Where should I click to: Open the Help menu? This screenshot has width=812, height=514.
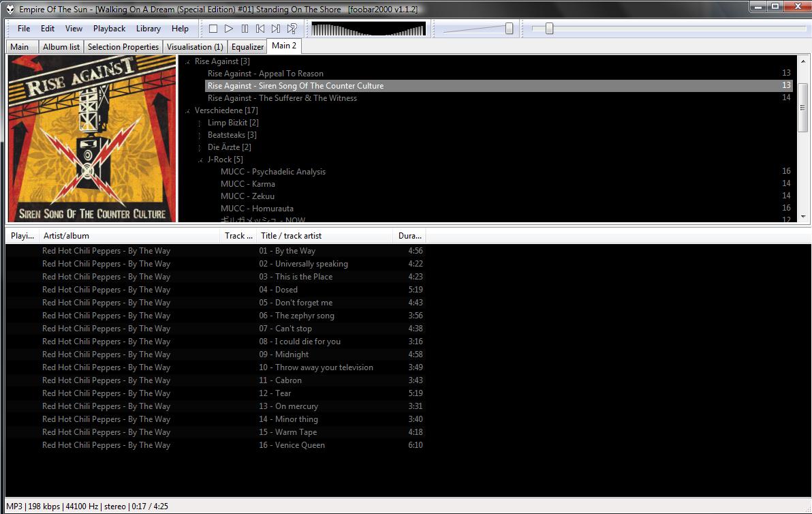pos(180,29)
